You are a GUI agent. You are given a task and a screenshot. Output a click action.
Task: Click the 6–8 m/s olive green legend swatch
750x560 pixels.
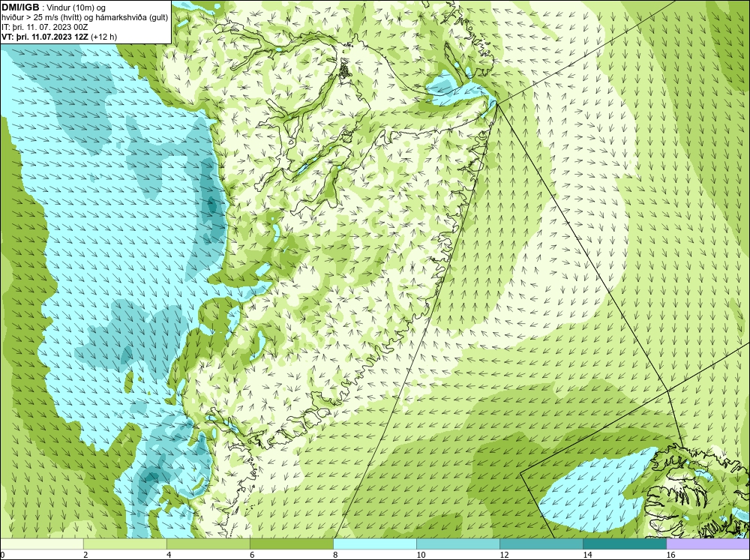292,544
